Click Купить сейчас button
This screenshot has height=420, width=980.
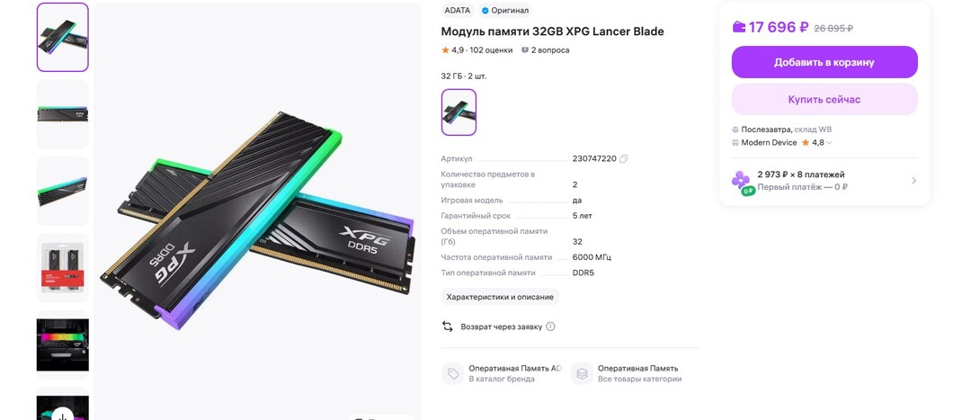click(824, 99)
